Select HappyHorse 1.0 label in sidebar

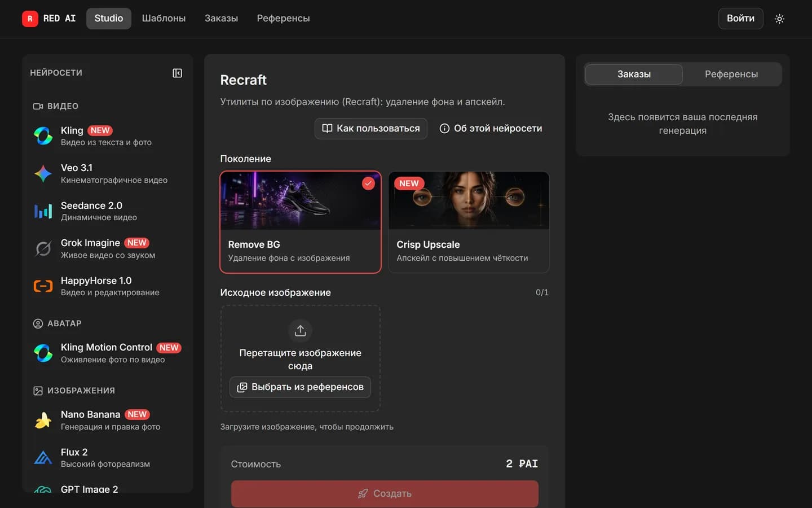[x=96, y=281]
